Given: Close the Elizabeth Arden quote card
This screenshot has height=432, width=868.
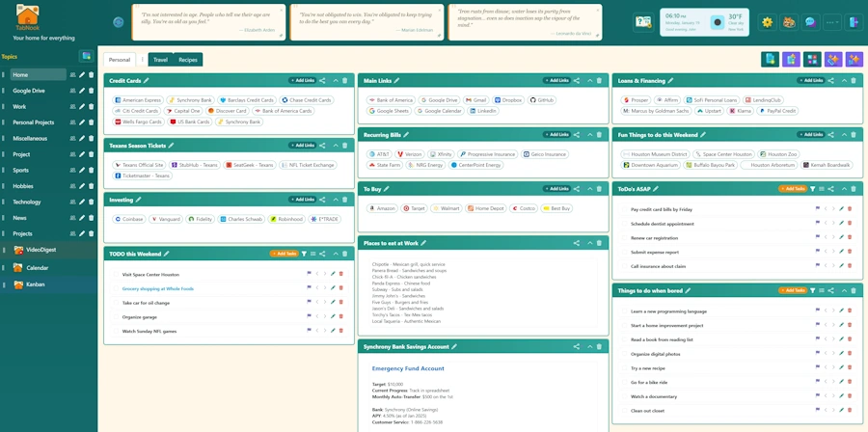Looking at the screenshot, I should [x=281, y=10].
